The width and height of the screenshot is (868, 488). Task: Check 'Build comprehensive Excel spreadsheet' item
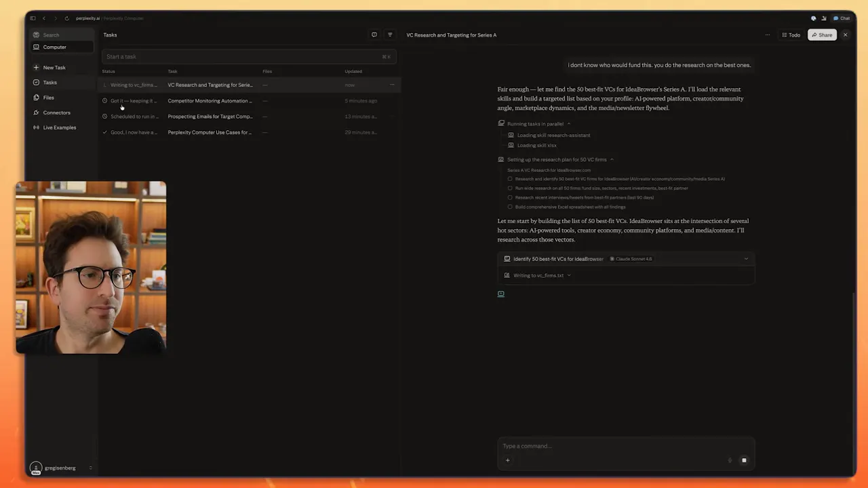click(510, 207)
